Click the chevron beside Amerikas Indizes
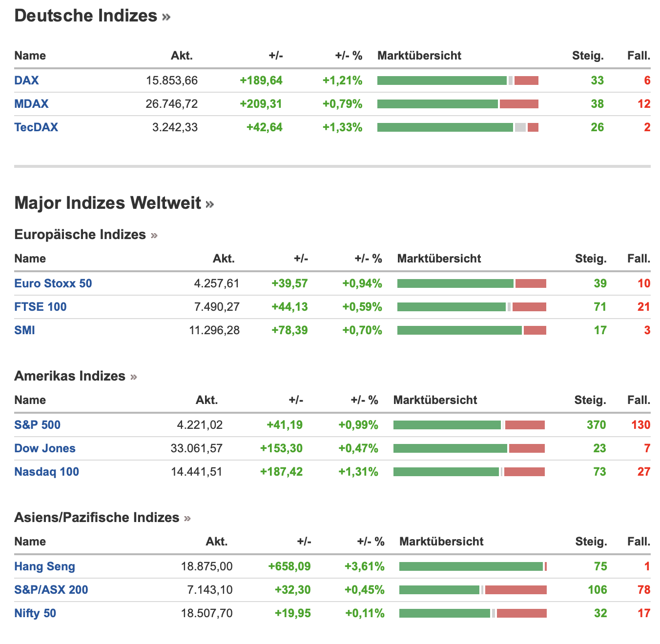 tap(134, 377)
